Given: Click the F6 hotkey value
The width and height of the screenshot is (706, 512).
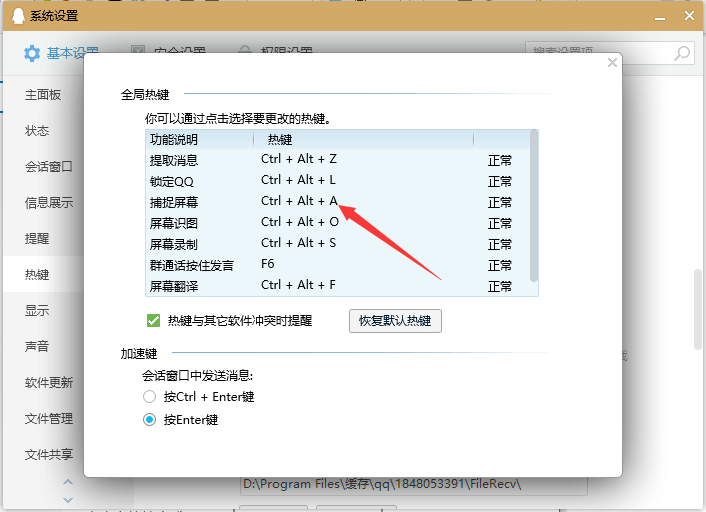Looking at the screenshot, I should (x=267, y=264).
